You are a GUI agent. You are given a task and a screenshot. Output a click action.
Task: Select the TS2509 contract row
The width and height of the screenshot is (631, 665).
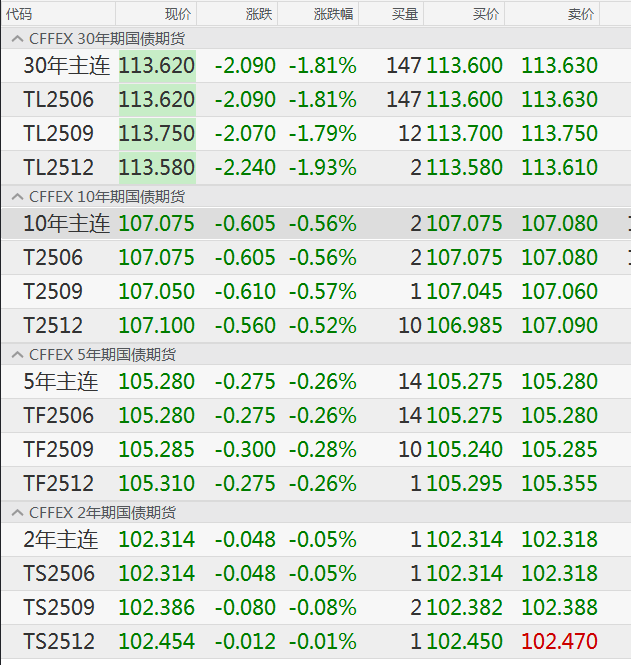[x=58, y=608]
